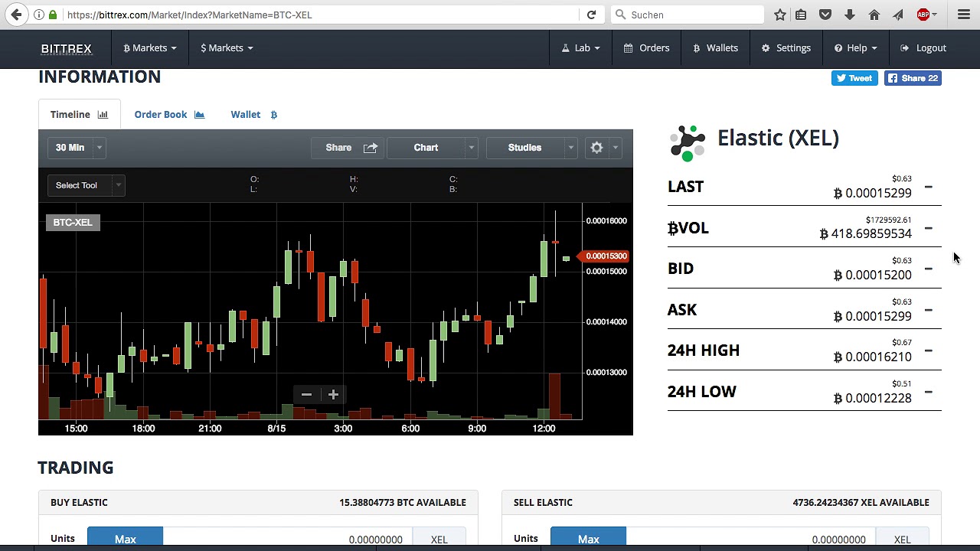Click the 24H HIGH value 0.00016210
980x551 pixels.
point(873,357)
